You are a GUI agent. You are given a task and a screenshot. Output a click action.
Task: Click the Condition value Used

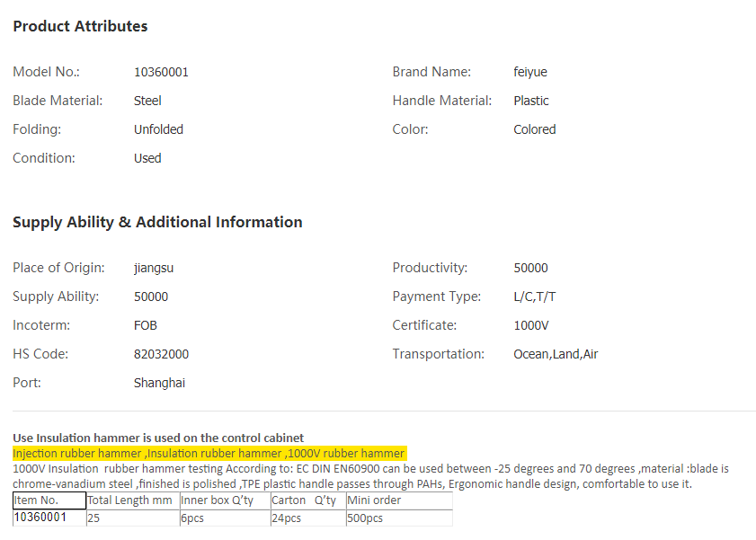147,158
